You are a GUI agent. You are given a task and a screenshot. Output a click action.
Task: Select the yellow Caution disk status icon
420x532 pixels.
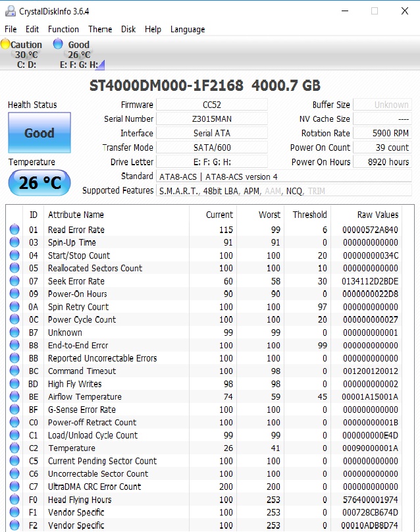pyautogui.click(x=5, y=43)
